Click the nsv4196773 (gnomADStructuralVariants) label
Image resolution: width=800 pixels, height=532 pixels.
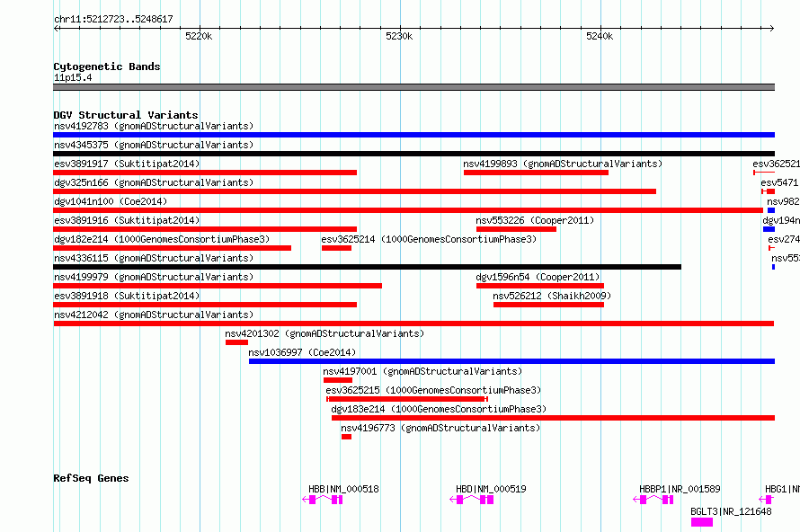pyautogui.click(x=440, y=428)
